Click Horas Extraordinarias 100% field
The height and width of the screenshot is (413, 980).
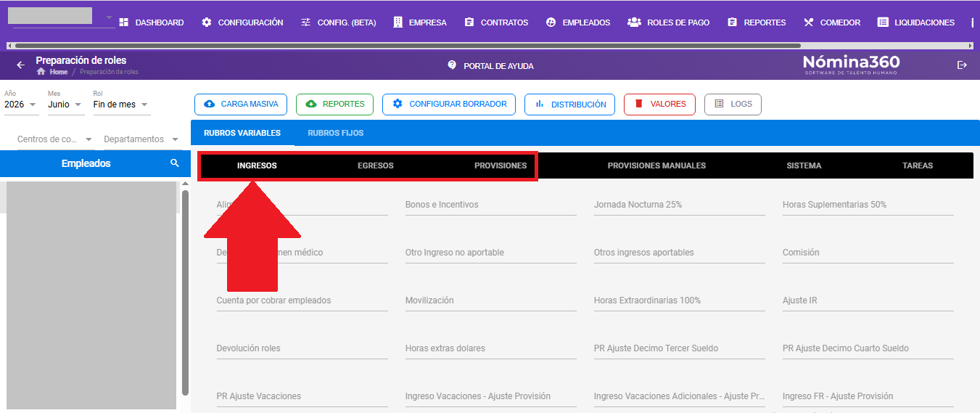(679, 300)
